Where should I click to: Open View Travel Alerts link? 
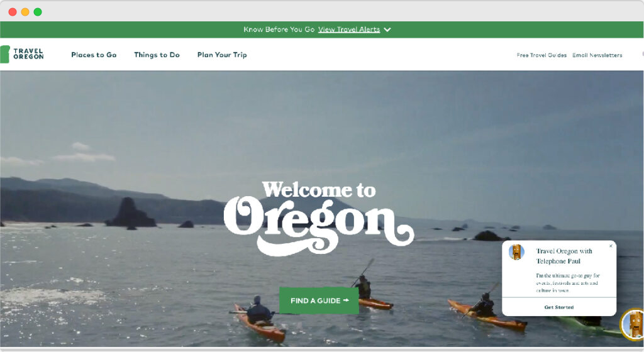pyautogui.click(x=348, y=30)
